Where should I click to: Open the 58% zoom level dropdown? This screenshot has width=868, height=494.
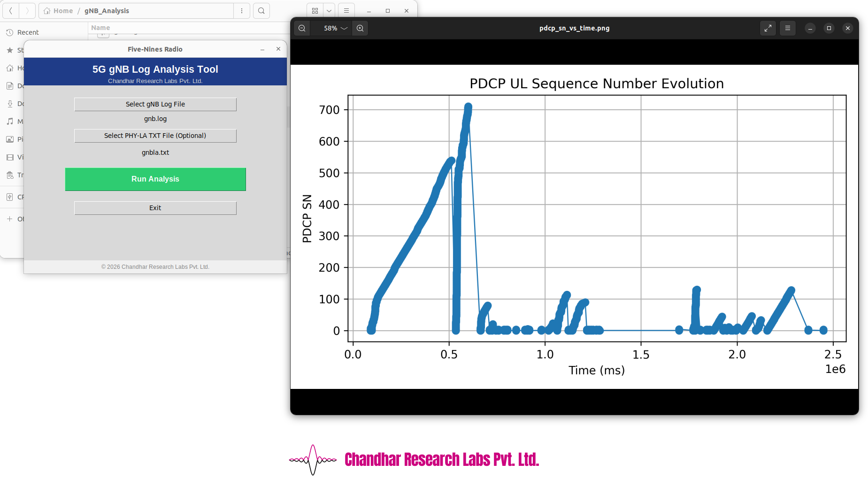point(335,28)
